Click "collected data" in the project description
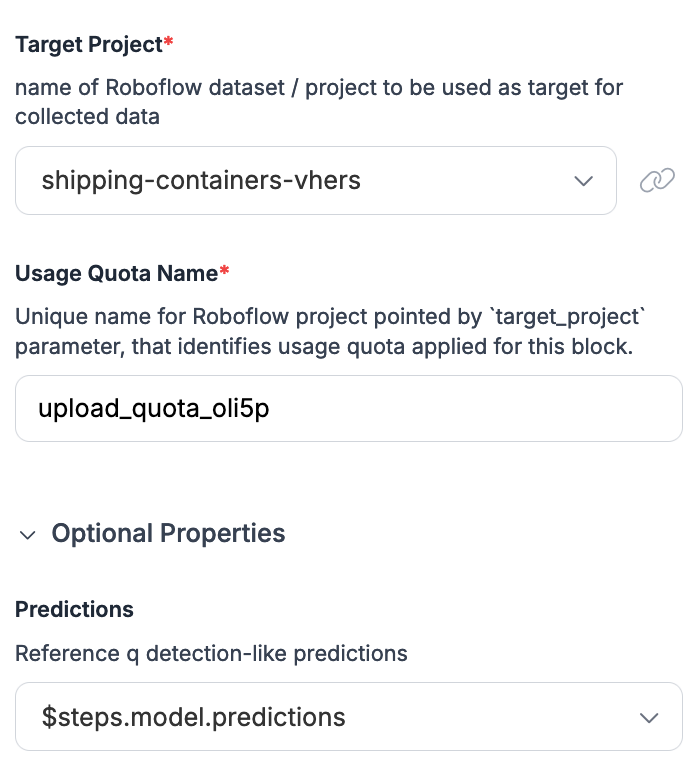 87,116
